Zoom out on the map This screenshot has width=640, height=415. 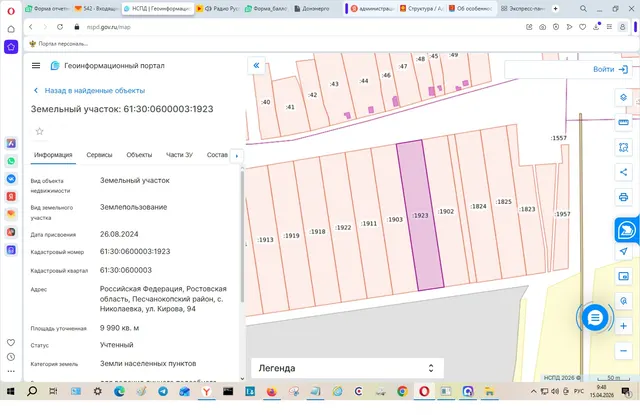coord(623,351)
